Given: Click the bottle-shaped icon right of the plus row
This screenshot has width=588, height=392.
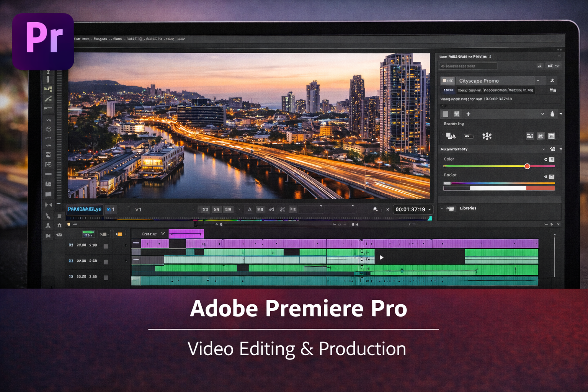Looking at the screenshot, I should pyautogui.click(x=552, y=114).
